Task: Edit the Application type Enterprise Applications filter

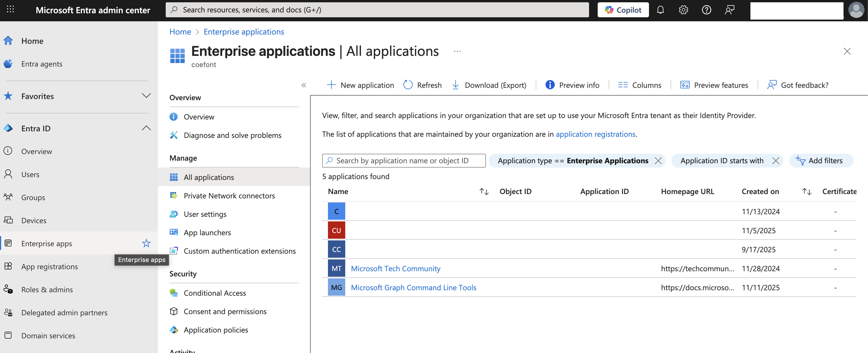Action: point(573,160)
